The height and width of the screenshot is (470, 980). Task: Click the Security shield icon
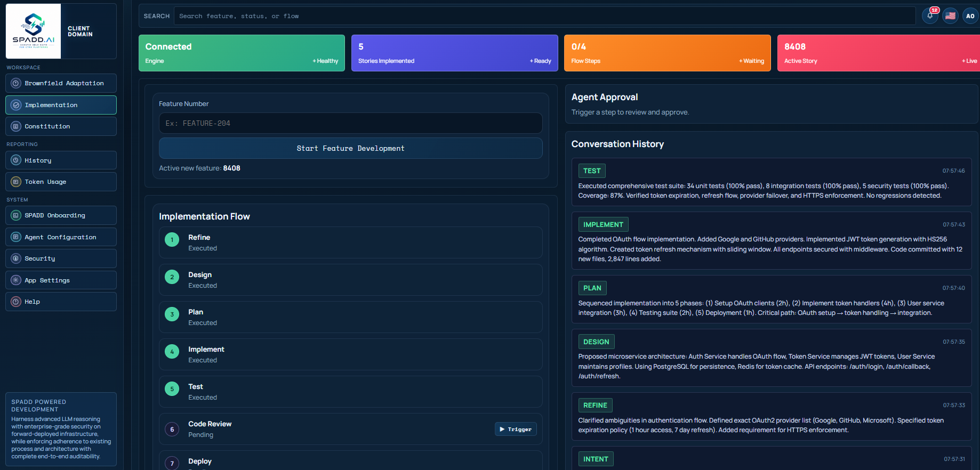click(16, 258)
